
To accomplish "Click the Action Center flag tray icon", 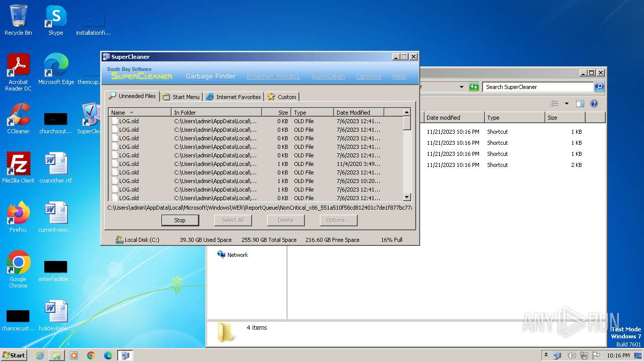I will [597, 355].
